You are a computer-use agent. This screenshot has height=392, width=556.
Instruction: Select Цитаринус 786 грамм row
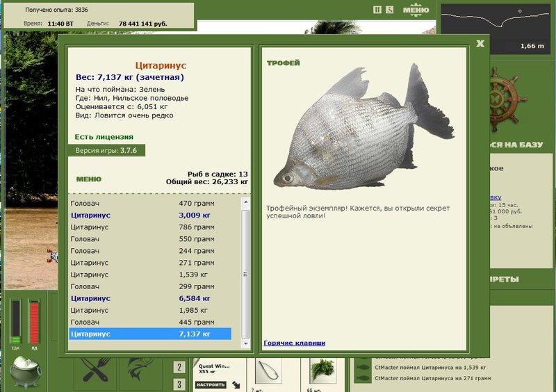pyautogui.click(x=151, y=227)
